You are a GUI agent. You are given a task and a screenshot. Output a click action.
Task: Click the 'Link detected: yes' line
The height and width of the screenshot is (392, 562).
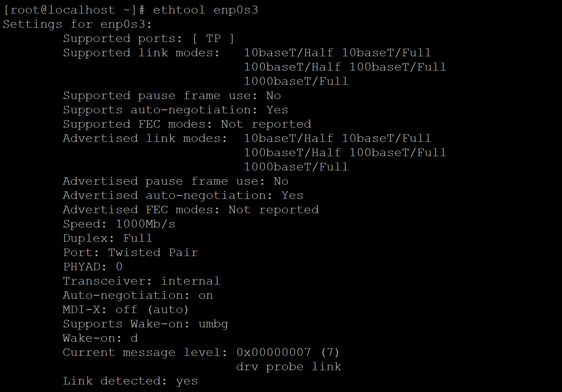tap(130, 381)
